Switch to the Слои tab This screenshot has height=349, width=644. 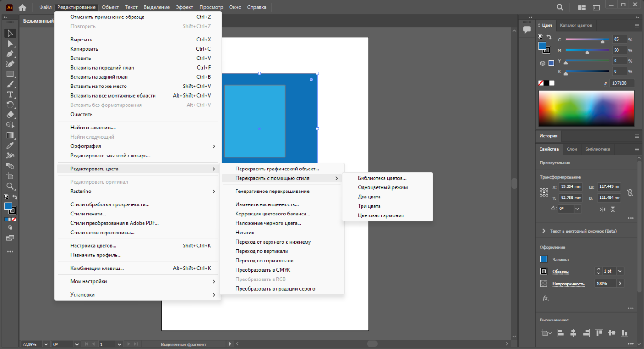[572, 149]
